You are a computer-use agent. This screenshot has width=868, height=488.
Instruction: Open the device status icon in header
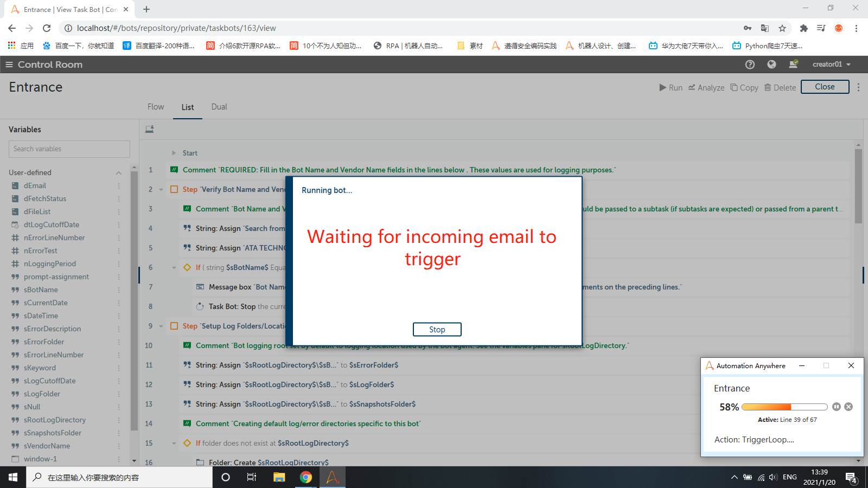(793, 65)
